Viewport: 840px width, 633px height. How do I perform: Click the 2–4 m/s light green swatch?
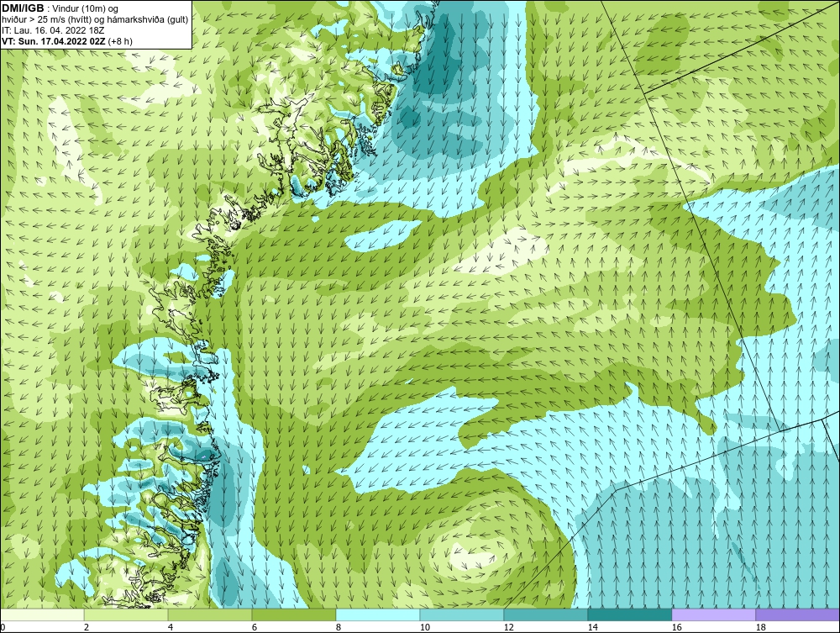(126, 615)
